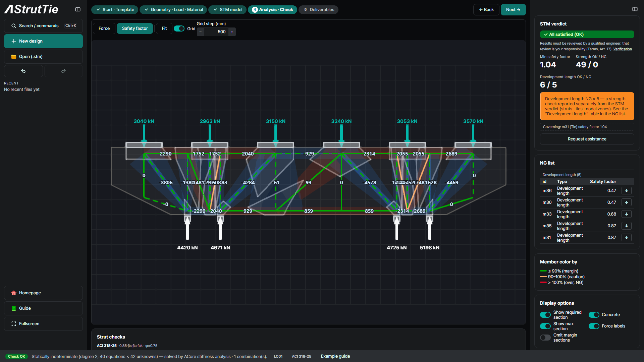644x362 pixels.
Task: Jump to m31 development length row arrow
Action: click(627, 238)
